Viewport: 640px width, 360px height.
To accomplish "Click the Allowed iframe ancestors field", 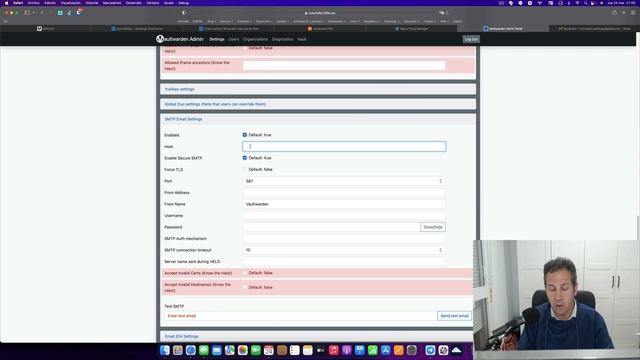I will (x=344, y=65).
